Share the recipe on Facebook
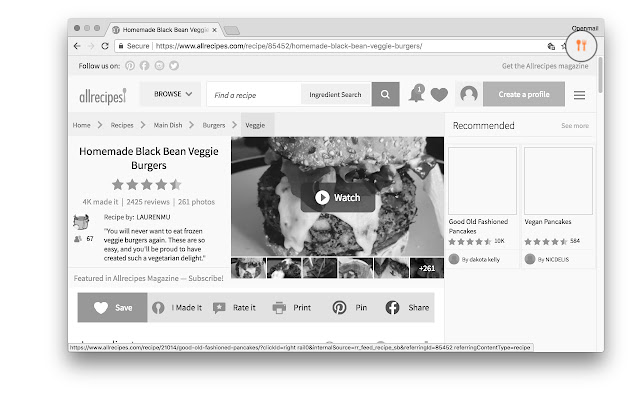 click(x=407, y=307)
